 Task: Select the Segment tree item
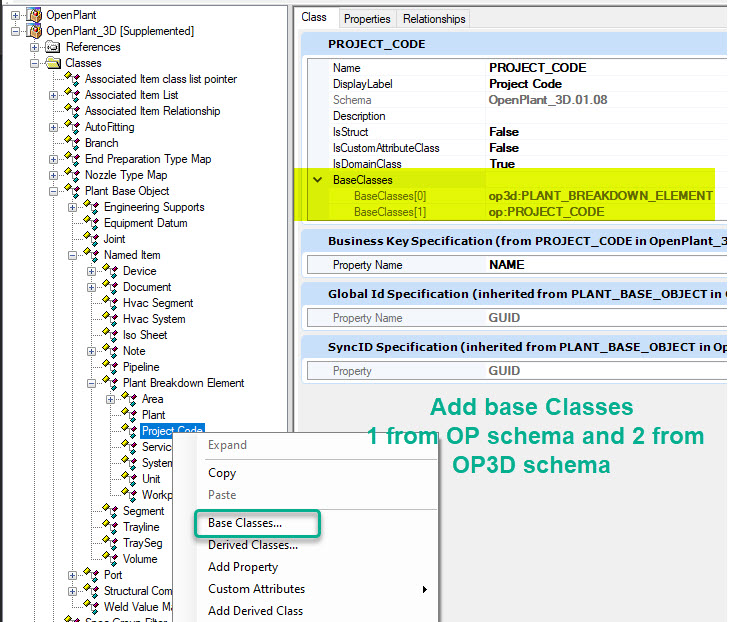tap(143, 511)
